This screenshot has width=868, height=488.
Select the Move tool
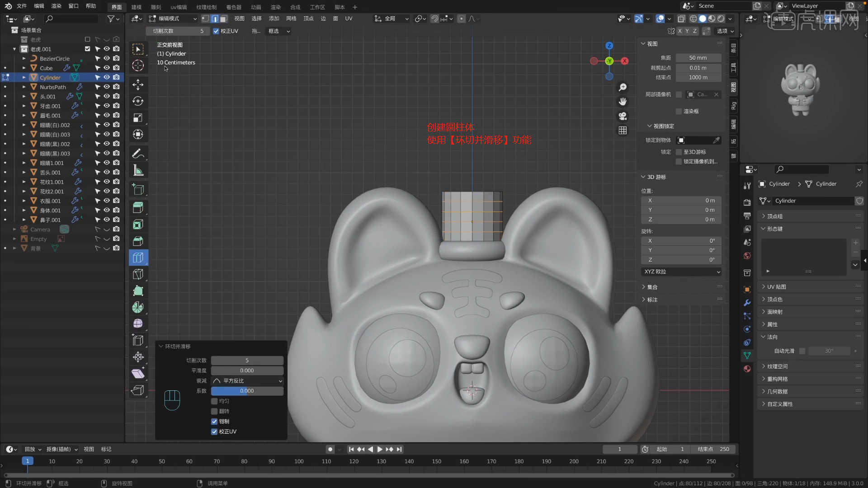coord(138,84)
